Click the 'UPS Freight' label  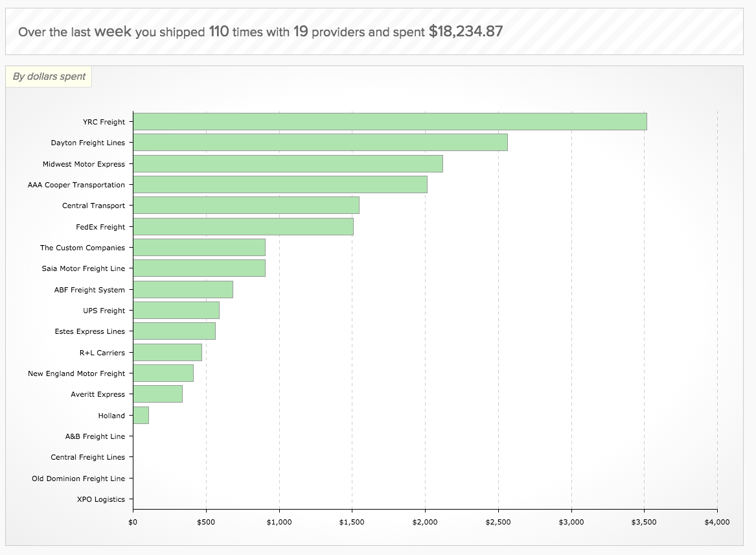tap(104, 311)
